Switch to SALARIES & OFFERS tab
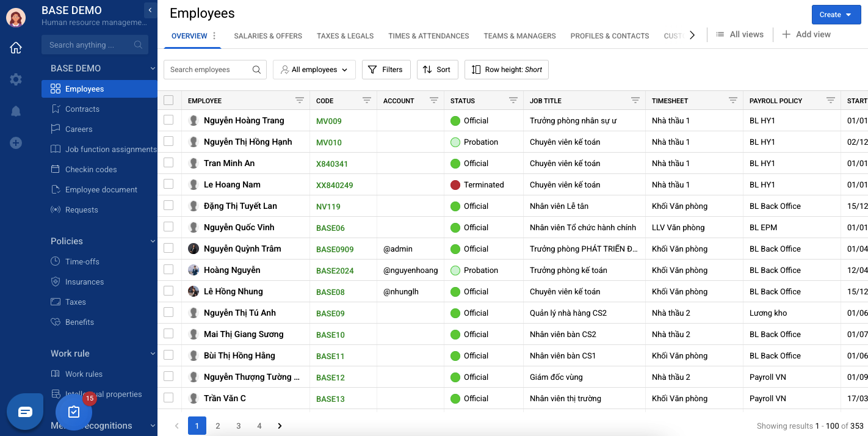 point(268,36)
